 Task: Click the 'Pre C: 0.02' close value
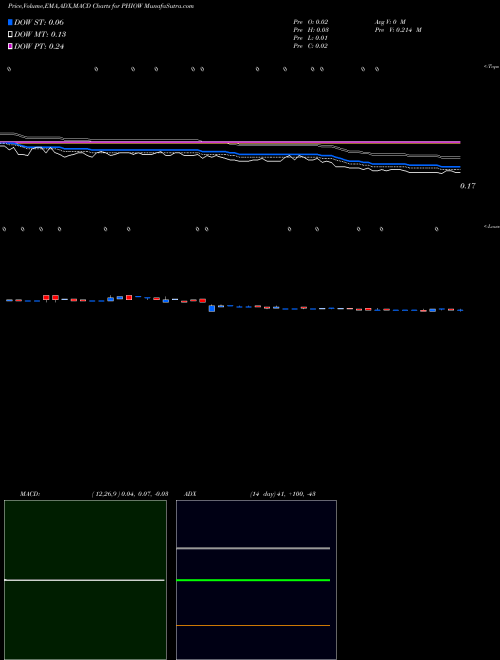(311, 46)
